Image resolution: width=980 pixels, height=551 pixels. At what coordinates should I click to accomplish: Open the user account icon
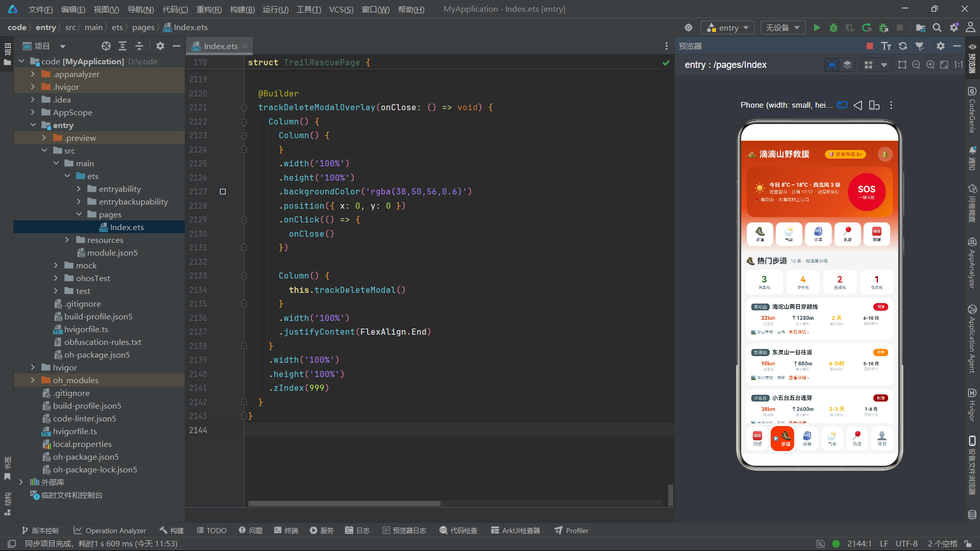coord(970,28)
